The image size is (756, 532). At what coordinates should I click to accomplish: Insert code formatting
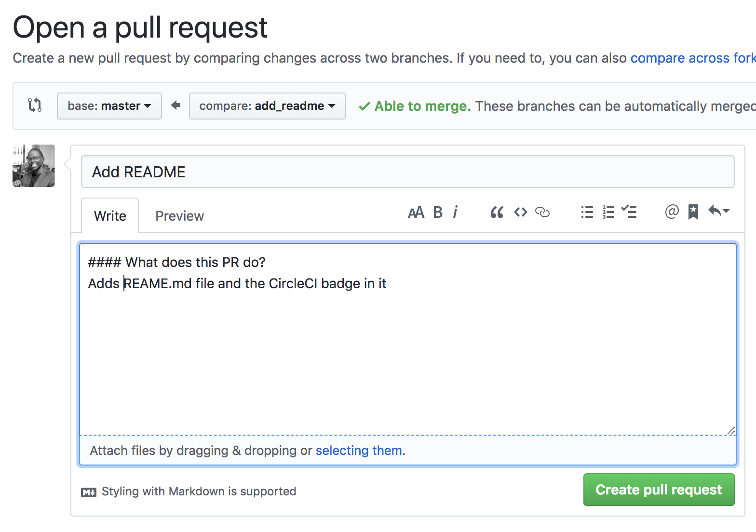click(x=521, y=212)
